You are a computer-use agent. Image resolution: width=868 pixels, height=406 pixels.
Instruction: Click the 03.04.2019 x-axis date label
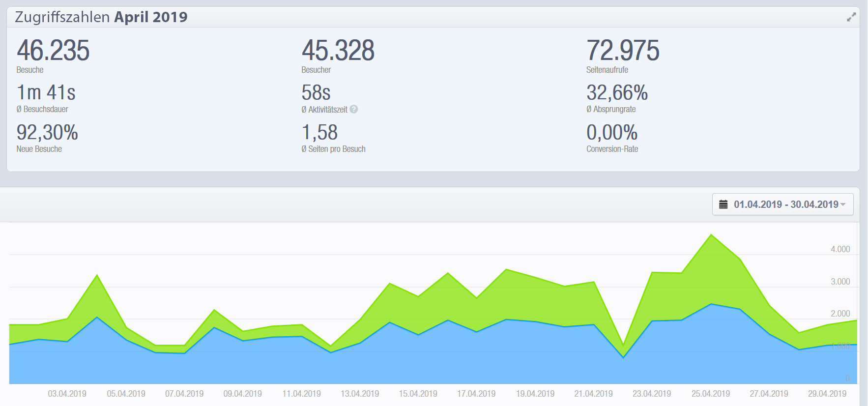(x=67, y=394)
